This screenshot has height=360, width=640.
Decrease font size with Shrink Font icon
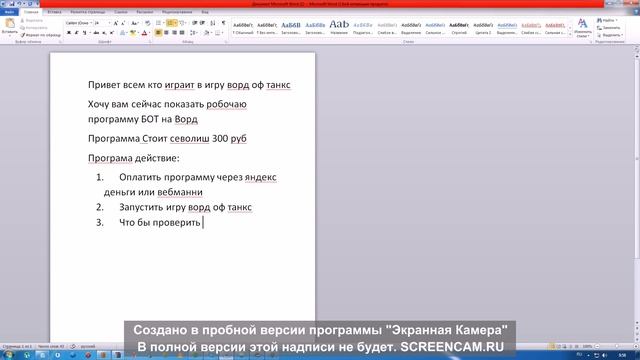point(123,23)
